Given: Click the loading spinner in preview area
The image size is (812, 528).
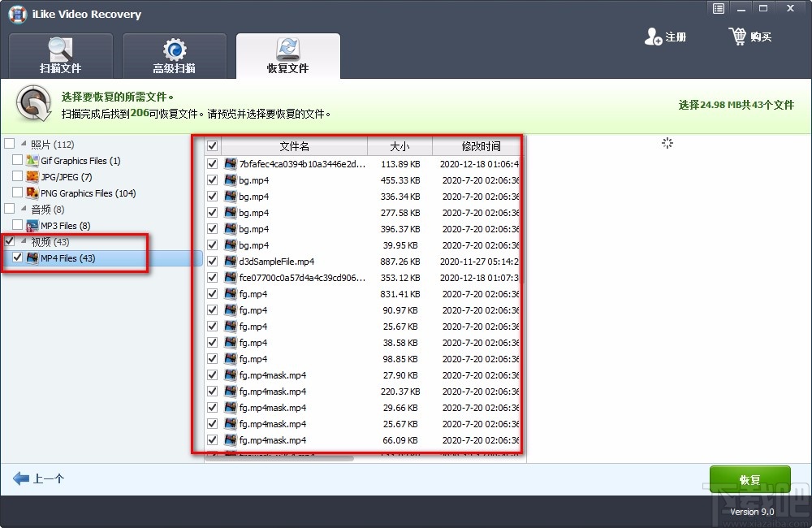Looking at the screenshot, I should (667, 143).
